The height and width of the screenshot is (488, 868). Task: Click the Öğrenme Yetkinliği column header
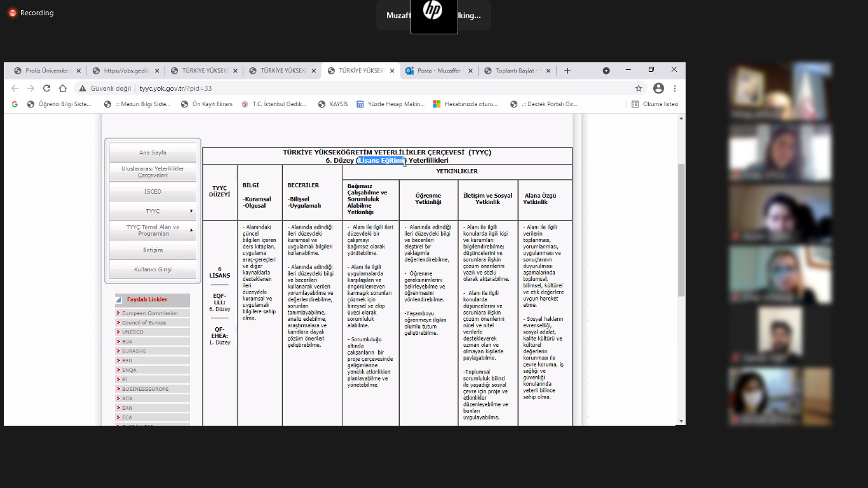428,199
